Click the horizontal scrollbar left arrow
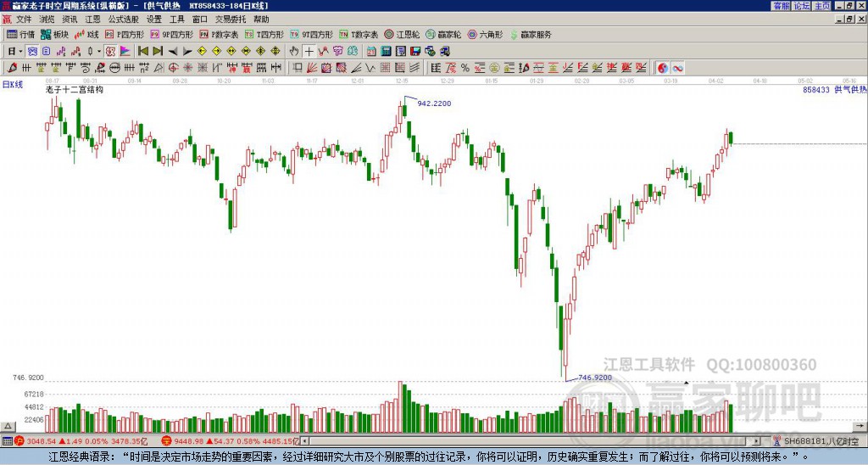The width and height of the screenshot is (868, 465). [304, 441]
